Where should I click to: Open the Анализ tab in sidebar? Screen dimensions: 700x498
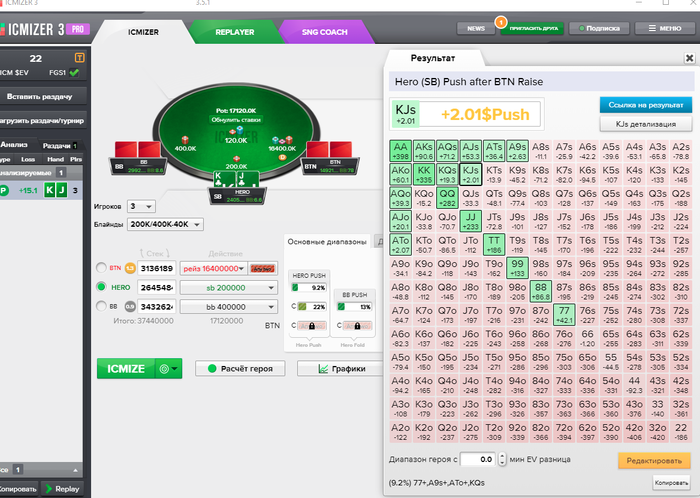point(14,145)
